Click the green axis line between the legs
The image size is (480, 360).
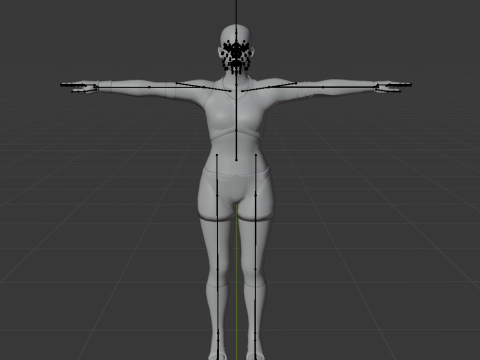coord(237,282)
